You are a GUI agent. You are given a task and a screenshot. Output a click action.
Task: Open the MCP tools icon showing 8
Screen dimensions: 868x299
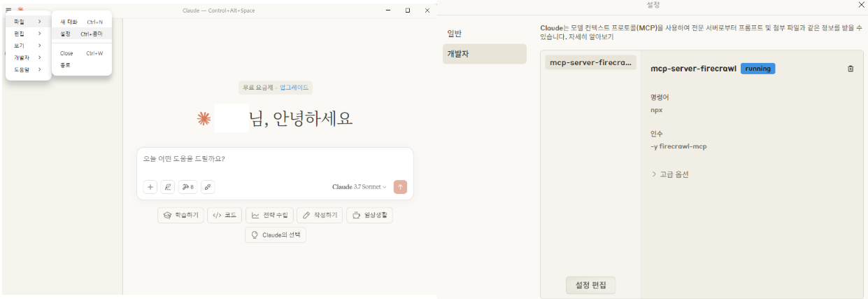(187, 187)
